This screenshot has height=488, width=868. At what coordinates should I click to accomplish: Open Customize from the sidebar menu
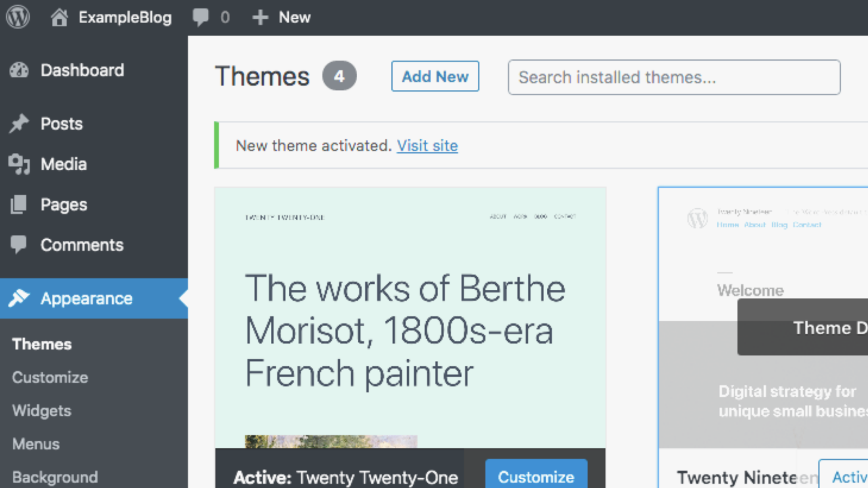(50, 377)
